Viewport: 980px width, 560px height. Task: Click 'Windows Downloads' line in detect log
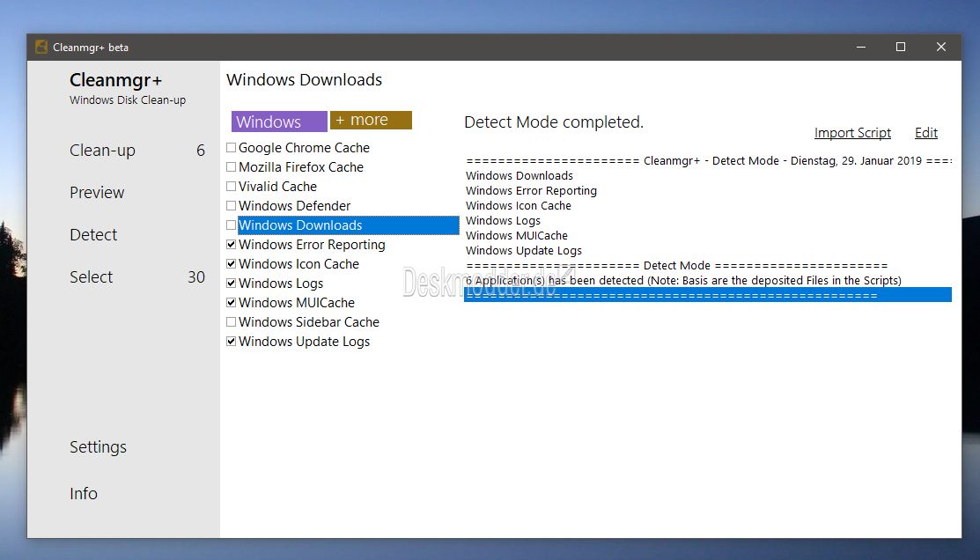coord(519,175)
